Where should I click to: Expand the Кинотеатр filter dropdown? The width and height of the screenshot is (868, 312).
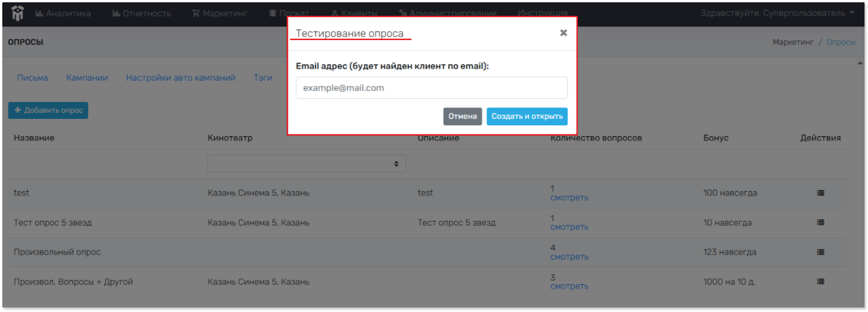point(307,164)
